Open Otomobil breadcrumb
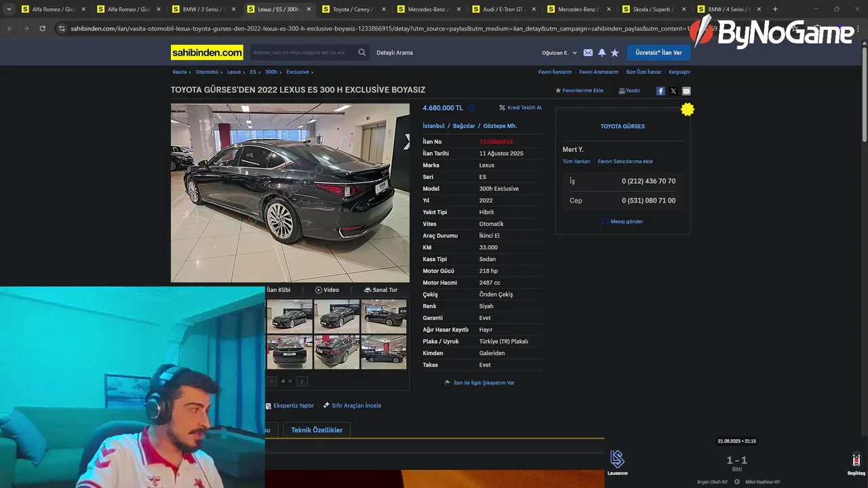Viewport: 868px width, 488px height. (207, 72)
